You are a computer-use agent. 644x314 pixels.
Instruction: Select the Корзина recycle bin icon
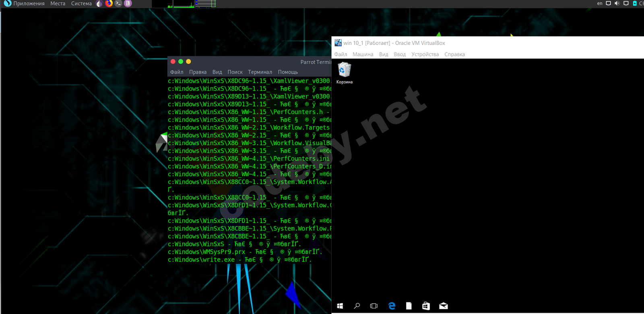pos(345,73)
